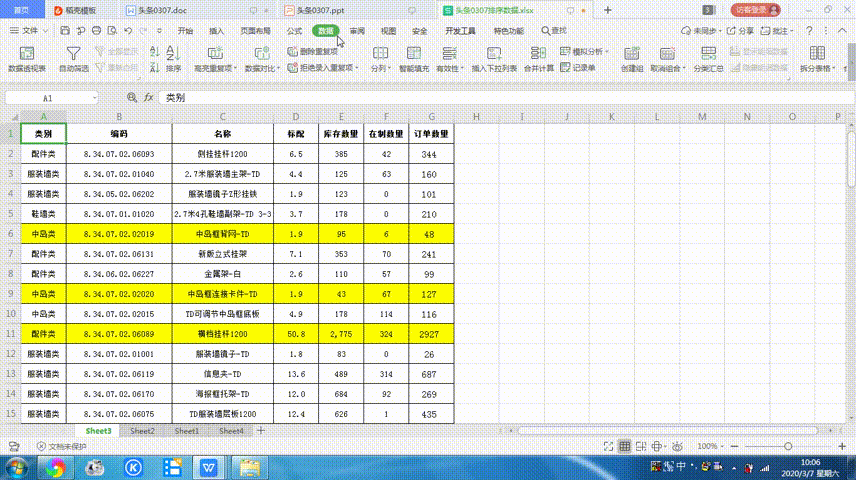Switch to document tab 头条0307.ppt
856x480 pixels.
pyautogui.click(x=321, y=10)
